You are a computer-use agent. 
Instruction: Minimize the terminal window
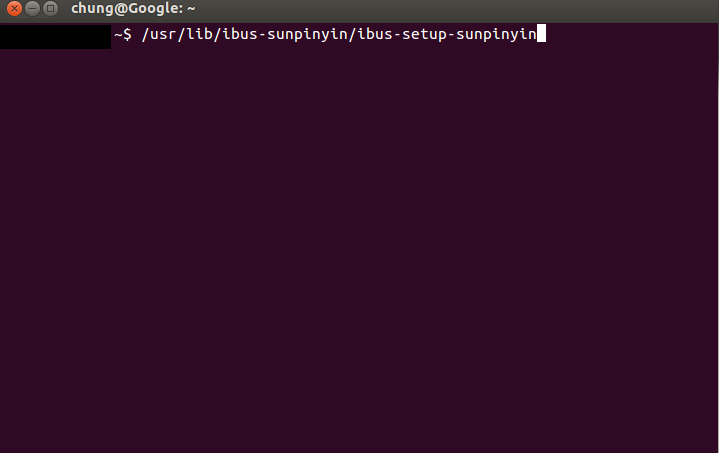(32, 8)
